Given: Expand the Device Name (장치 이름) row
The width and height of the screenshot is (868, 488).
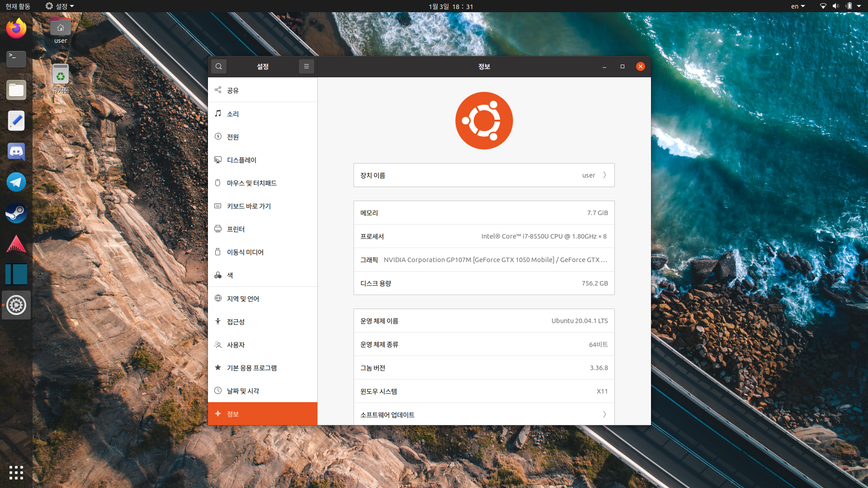Looking at the screenshot, I should click(x=484, y=175).
